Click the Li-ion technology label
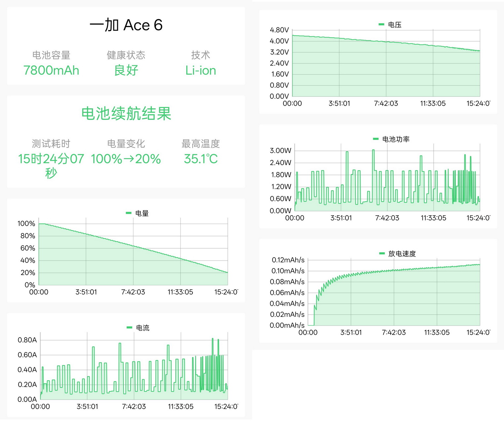This screenshot has width=504, height=421. (x=200, y=70)
